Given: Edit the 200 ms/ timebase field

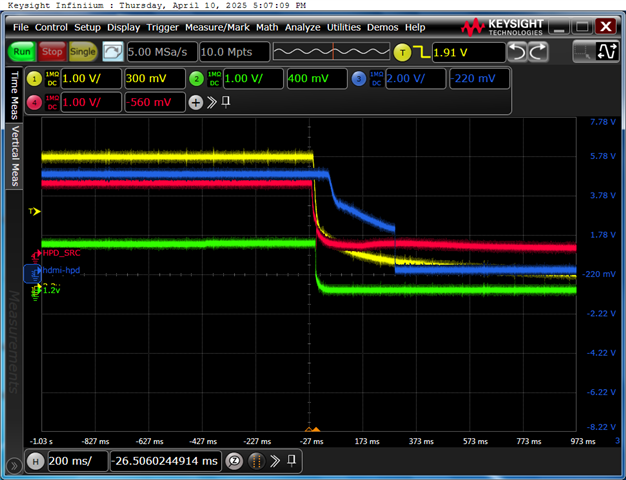Looking at the screenshot, I should coord(77,461).
